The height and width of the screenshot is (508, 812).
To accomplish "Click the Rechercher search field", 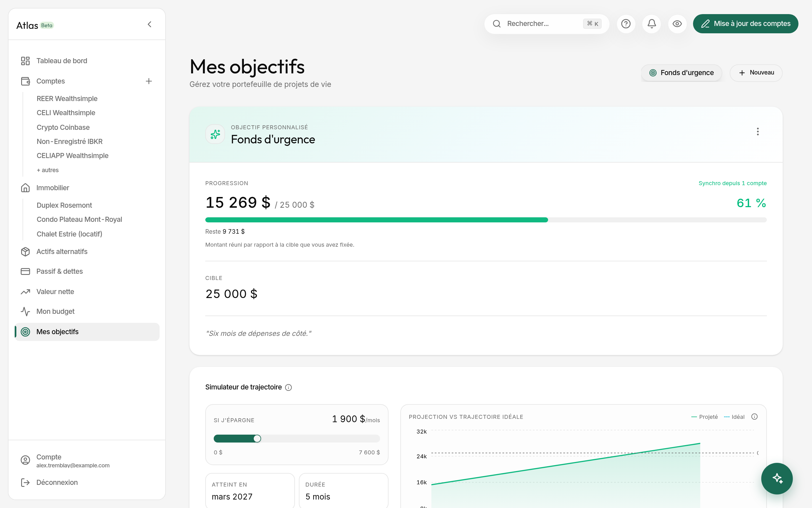I will (547, 24).
